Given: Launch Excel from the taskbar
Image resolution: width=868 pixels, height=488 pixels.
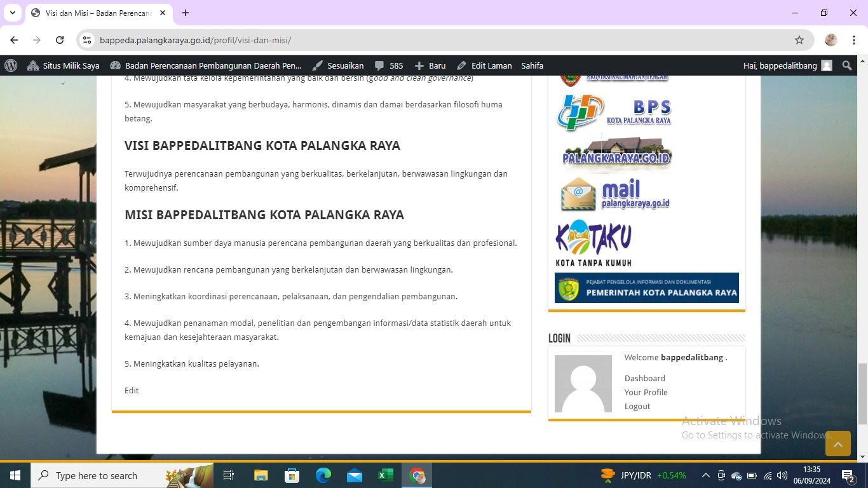Looking at the screenshot, I should coord(385,475).
